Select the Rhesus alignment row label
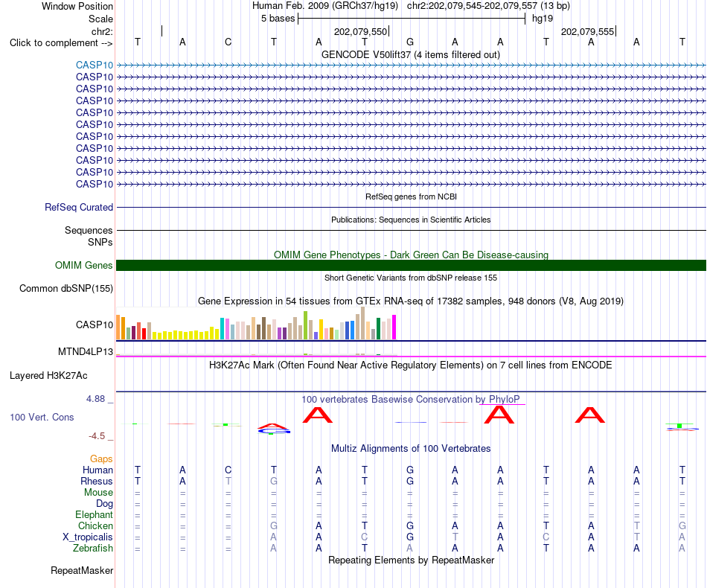 point(97,482)
